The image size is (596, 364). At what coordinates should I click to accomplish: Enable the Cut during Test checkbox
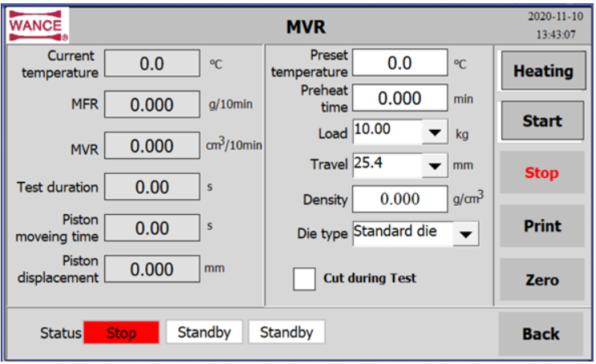[x=305, y=279]
